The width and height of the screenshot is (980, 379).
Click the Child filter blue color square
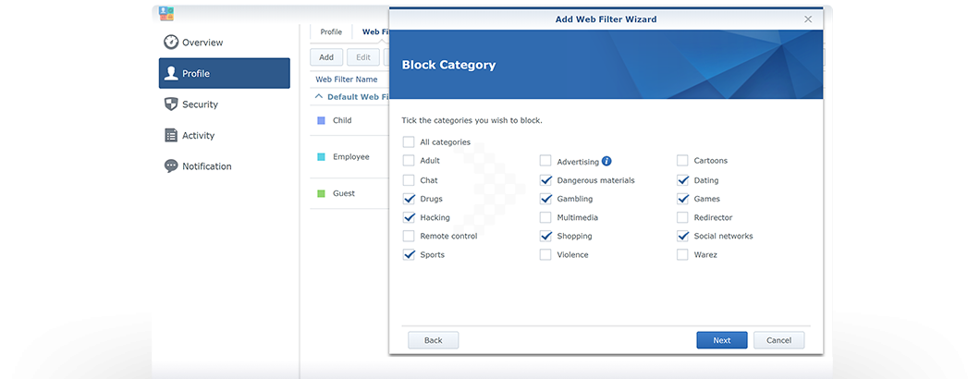coord(321,120)
